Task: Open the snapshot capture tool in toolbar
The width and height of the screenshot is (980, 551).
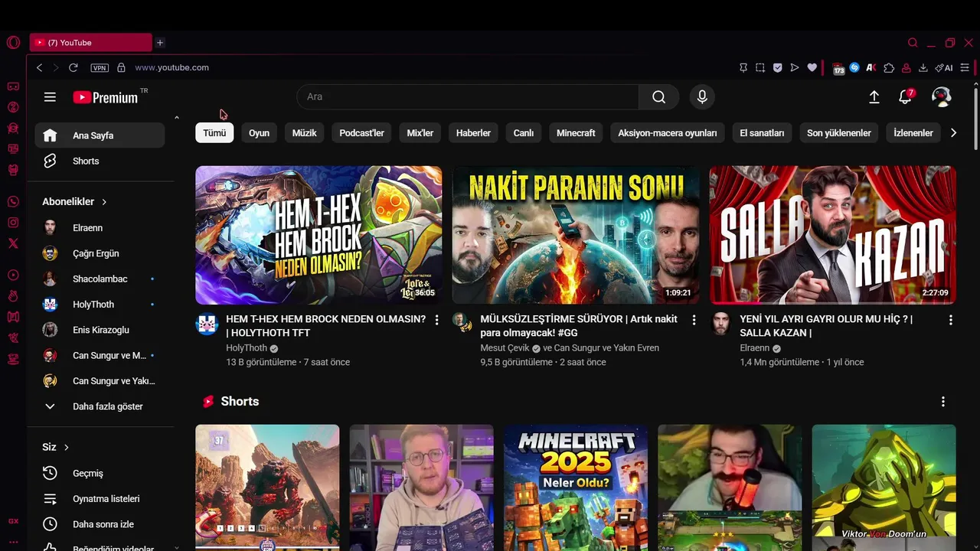Action: 760,67
